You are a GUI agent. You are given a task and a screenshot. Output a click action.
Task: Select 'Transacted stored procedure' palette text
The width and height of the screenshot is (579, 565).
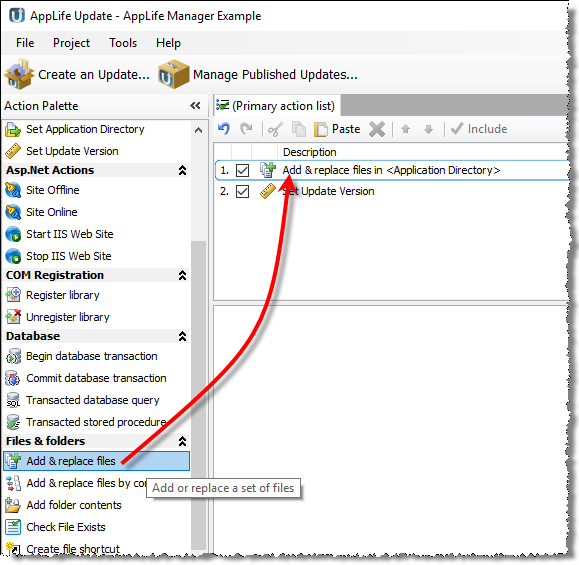coord(96,422)
